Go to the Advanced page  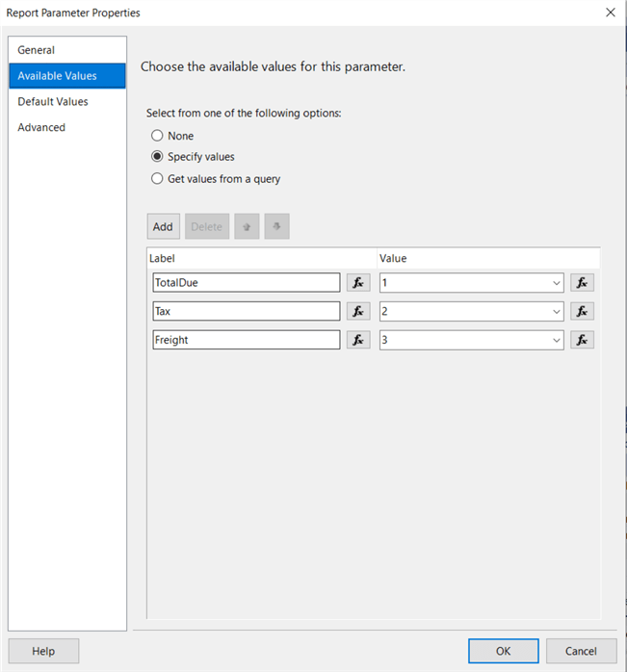pyautogui.click(x=41, y=127)
